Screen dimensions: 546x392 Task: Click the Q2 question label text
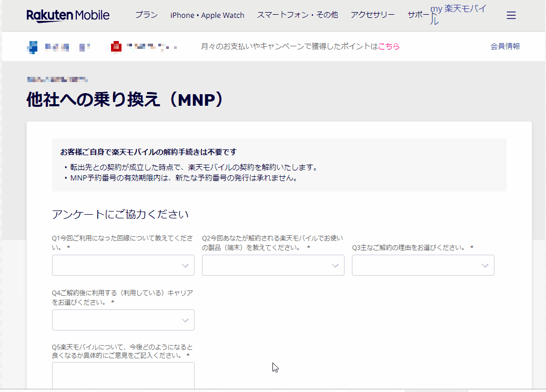click(x=272, y=243)
